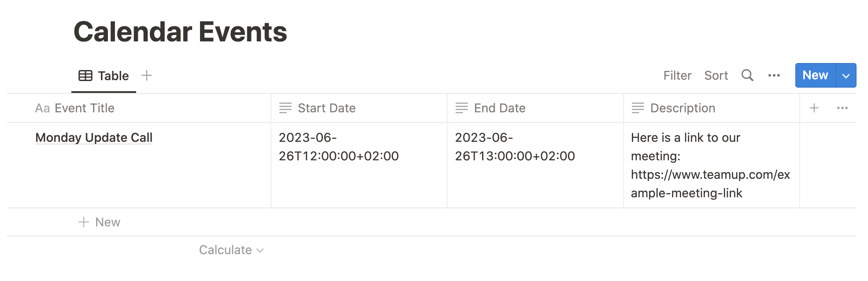Viewport: 868px width, 281px height.
Task: Open the Filter menu
Action: pyautogui.click(x=677, y=75)
